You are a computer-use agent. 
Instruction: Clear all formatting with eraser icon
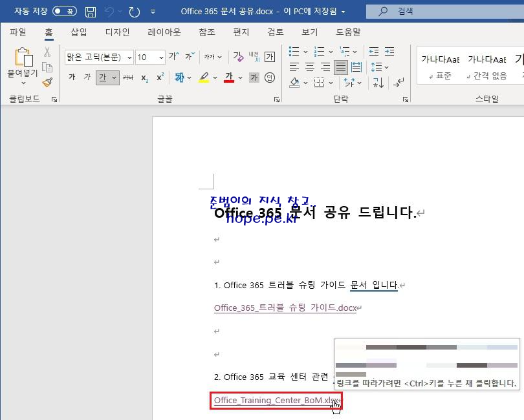pos(238,57)
